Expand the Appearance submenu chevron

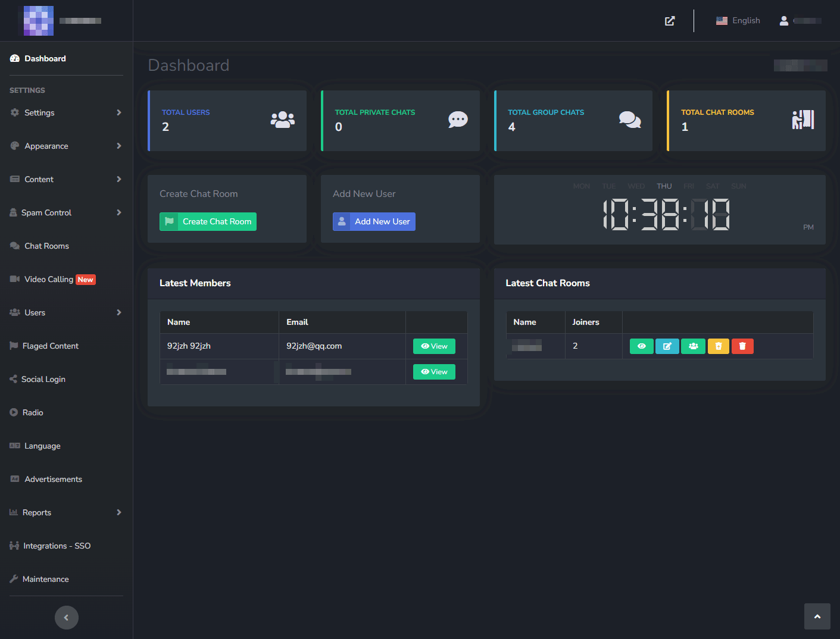119,146
